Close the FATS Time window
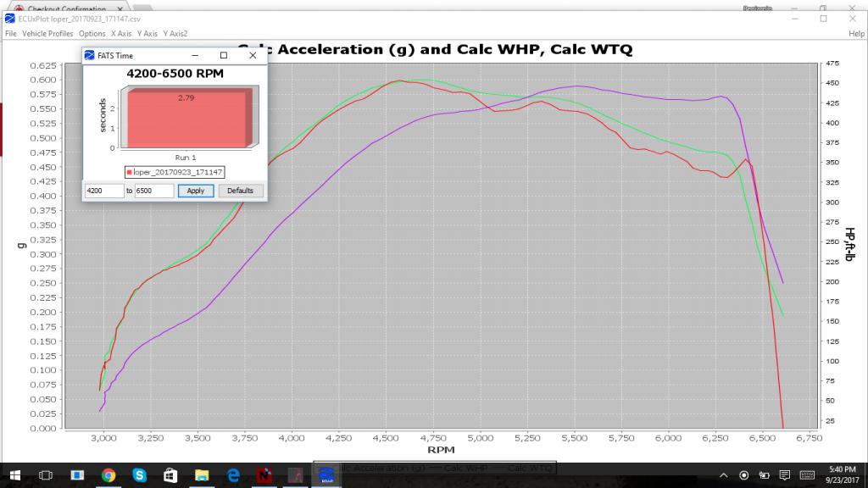Image resolution: width=868 pixels, height=488 pixels. click(253, 55)
